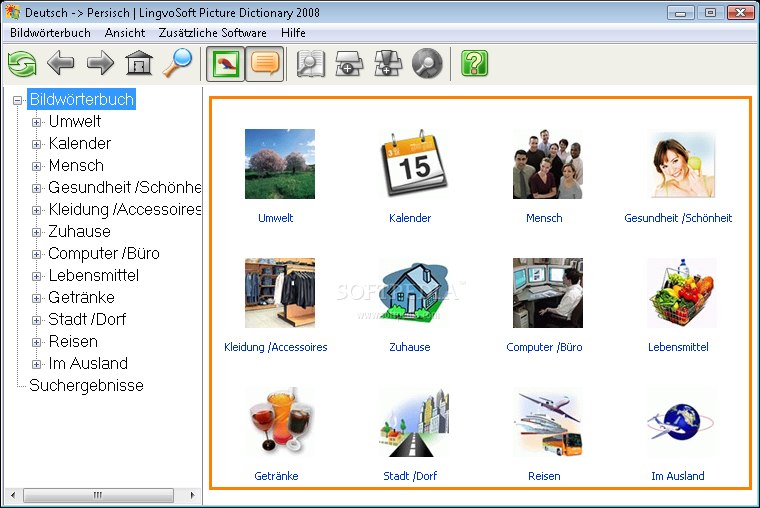Click the clothing store picture
760x508 pixels.
coord(280,293)
